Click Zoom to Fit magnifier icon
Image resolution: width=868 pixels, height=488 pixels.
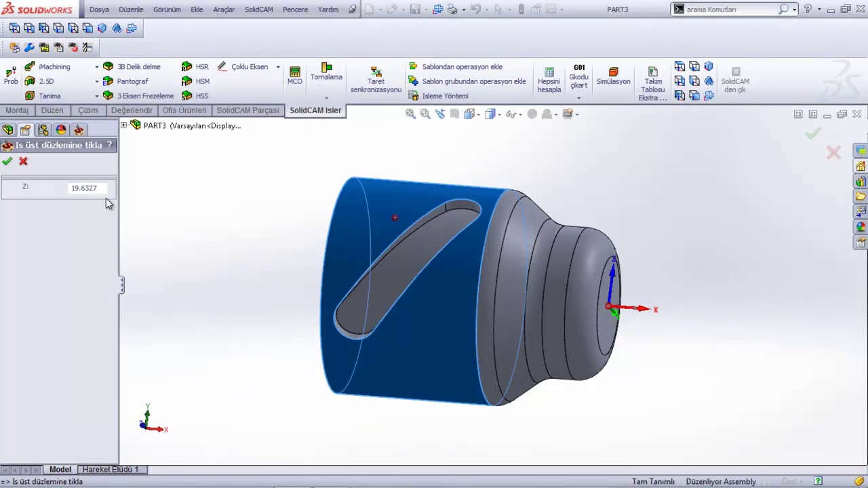[x=410, y=114]
